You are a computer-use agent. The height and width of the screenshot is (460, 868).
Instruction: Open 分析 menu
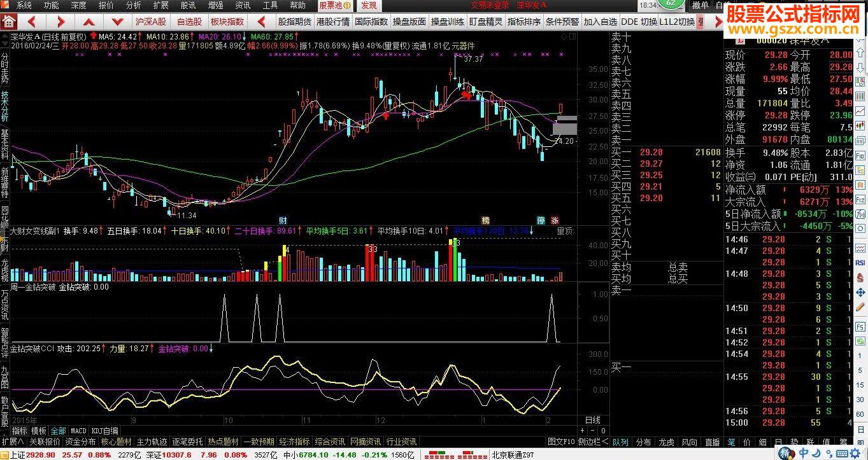point(134,5)
